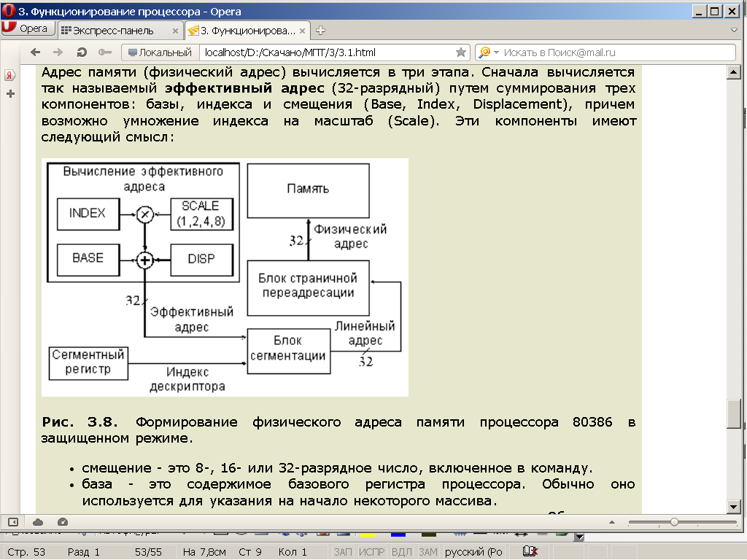The image size is (747, 560).
Task: Click the Рис. 3.8. caption label
Action: click(80, 422)
